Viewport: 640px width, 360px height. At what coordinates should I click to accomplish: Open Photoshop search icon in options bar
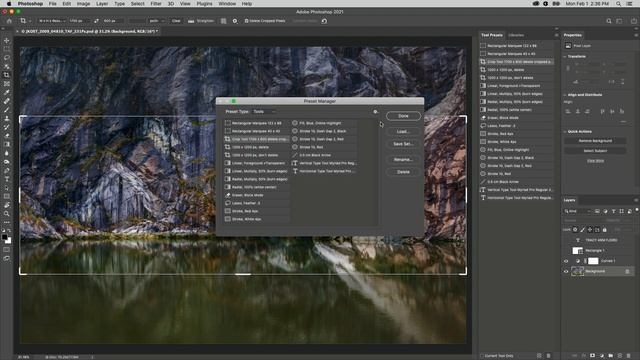(609, 21)
